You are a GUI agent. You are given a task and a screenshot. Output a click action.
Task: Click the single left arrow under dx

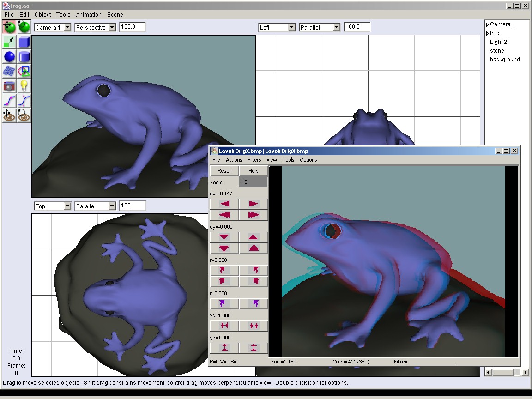pyautogui.click(x=224, y=204)
